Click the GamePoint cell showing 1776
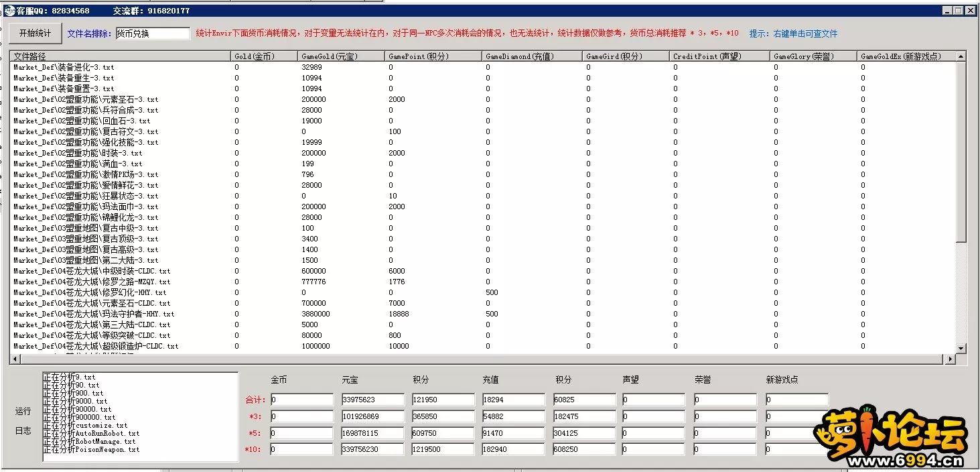Viewport: 980px width, 472px height. [397, 282]
